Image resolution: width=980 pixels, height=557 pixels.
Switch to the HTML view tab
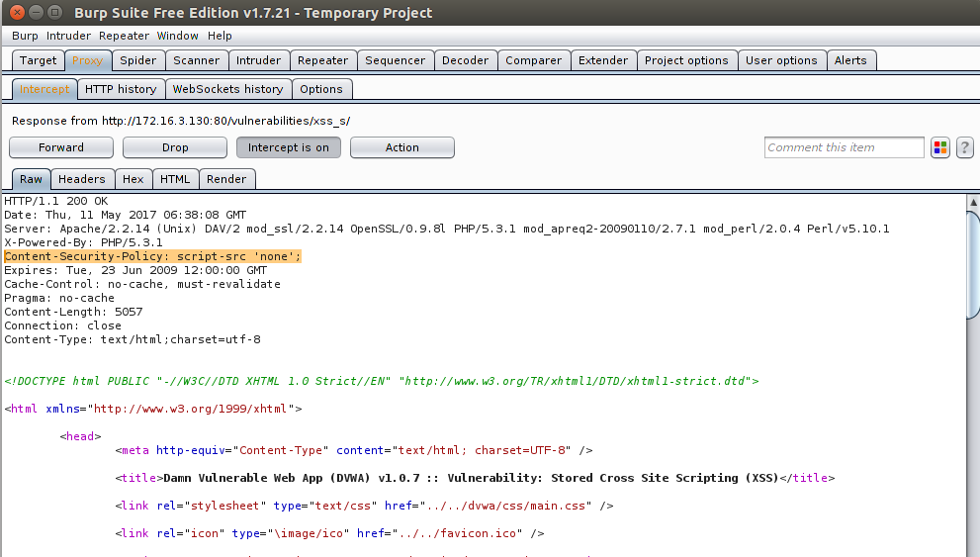[x=175, y=179]
